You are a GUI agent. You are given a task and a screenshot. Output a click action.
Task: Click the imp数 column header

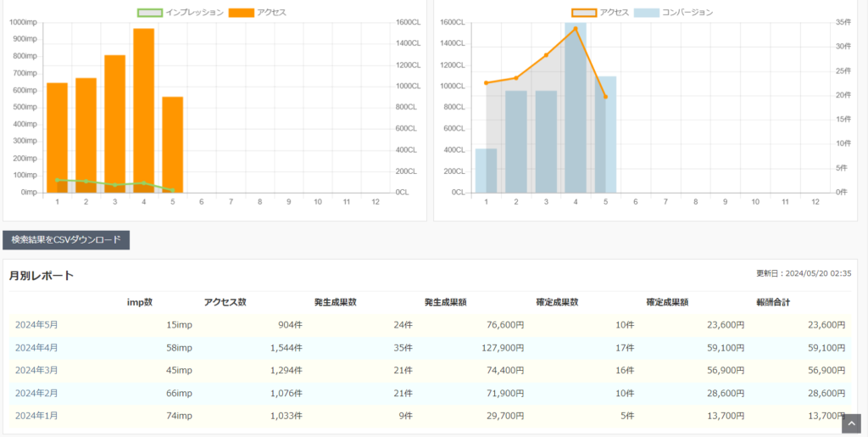[140, 302]
